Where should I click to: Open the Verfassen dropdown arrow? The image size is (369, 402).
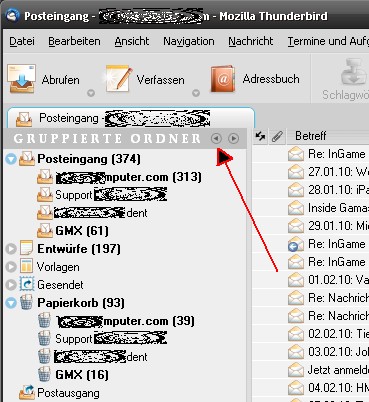tap(196, 93)
